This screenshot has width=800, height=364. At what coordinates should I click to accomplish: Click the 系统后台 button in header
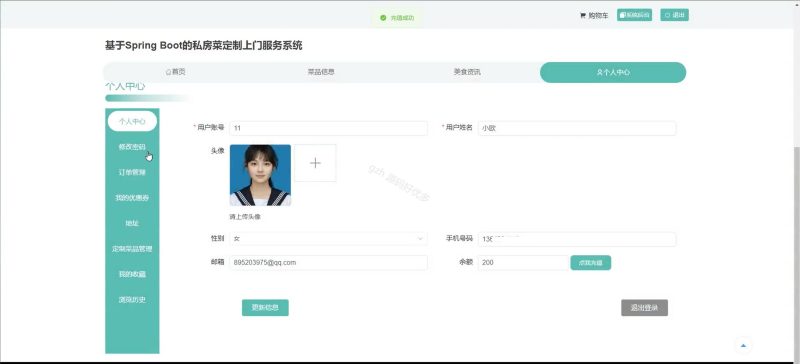[634, 15]
